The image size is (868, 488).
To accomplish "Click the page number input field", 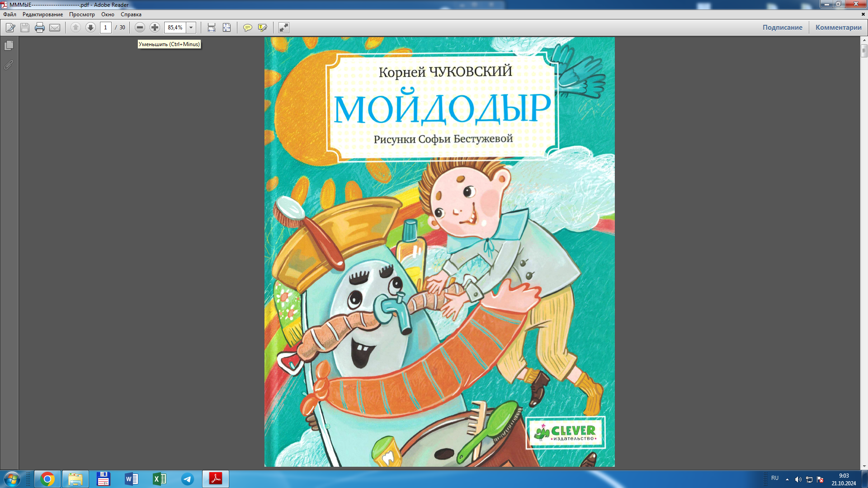I will [105, 28].
